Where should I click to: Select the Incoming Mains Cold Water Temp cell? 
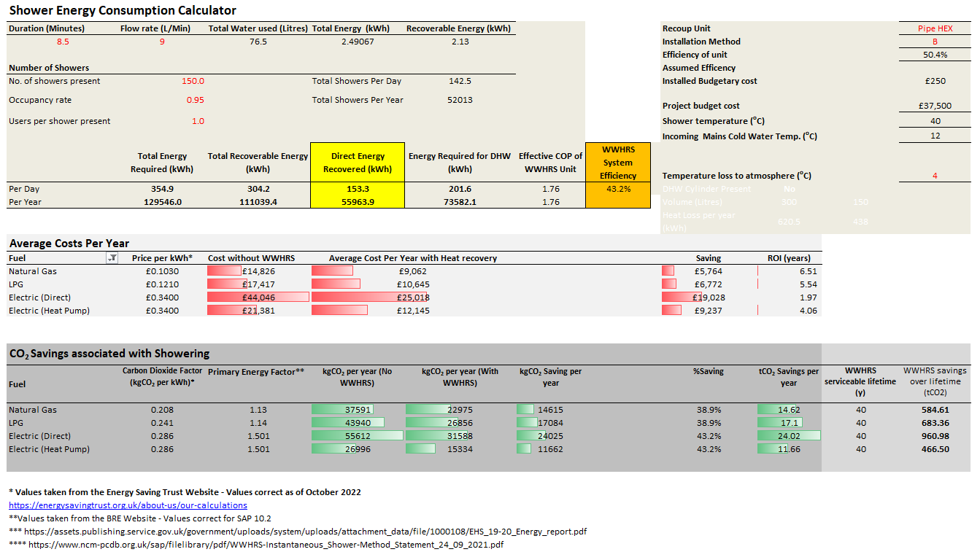(x=936, y=134)
